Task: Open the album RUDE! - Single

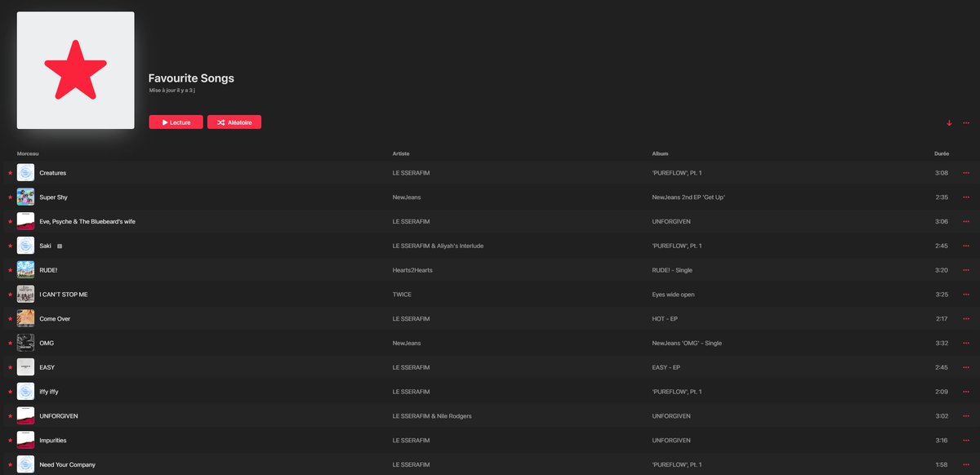Action: click(x=672, y=270)
